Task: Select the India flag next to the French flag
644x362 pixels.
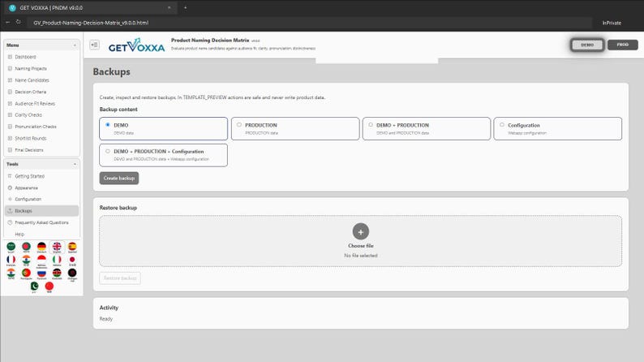Action: [x=26, y=260]
